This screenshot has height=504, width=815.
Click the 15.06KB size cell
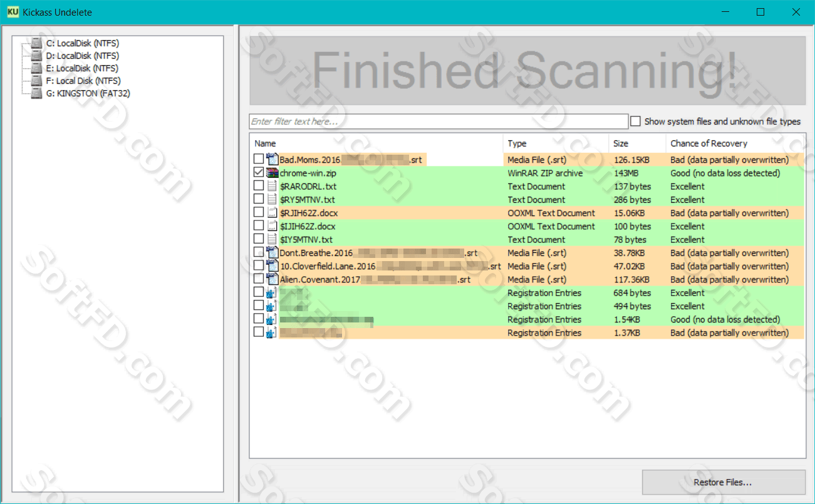pos(629,213)
